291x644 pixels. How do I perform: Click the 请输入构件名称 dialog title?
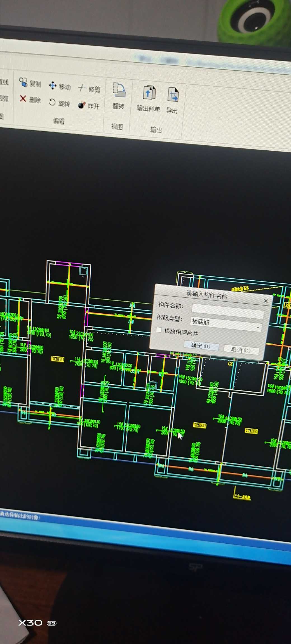[x=207, y=294]
